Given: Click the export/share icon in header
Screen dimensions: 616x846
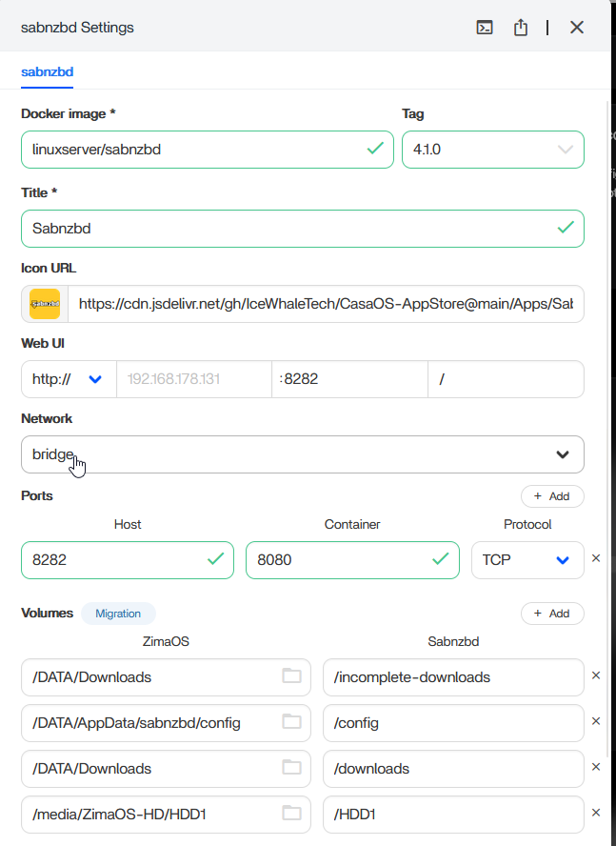Looking at the screenshot, I should [521, 28].
